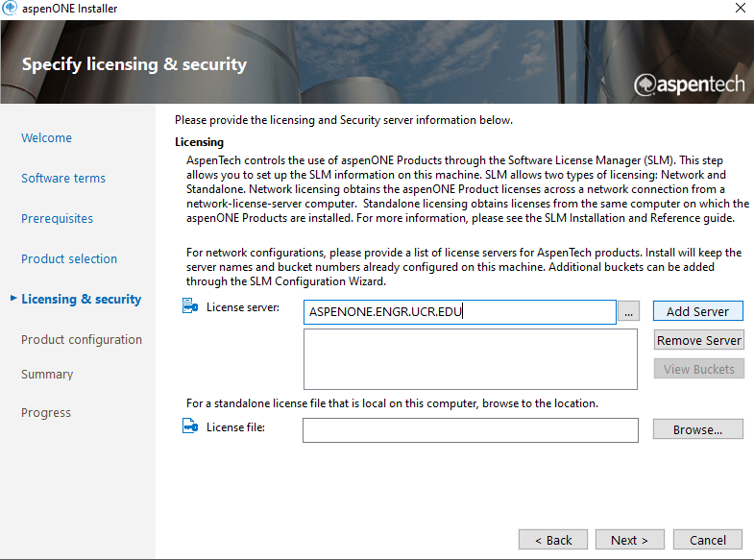Cancel the aspenONE installation

(708, 540)
